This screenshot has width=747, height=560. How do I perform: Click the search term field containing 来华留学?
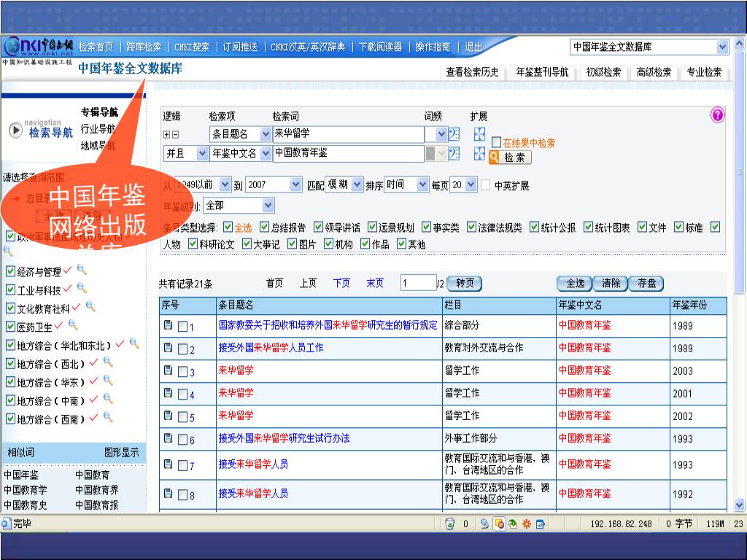[348, 134]
